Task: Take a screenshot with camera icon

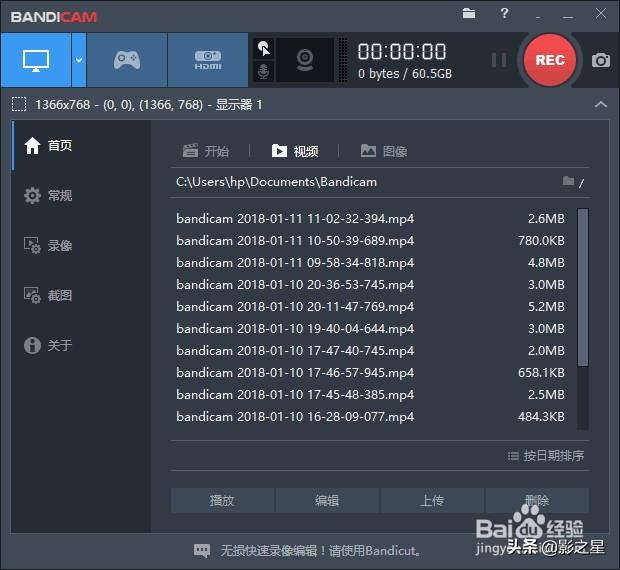Action: [x=600, y=60]
